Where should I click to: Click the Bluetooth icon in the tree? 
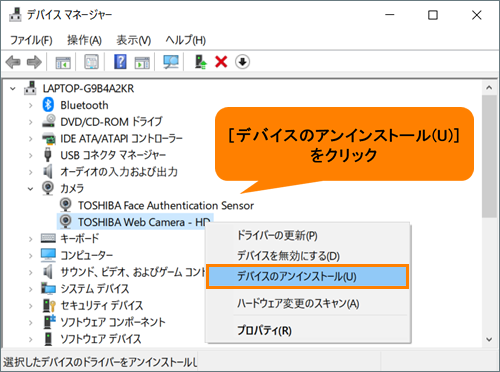point(48,105)
